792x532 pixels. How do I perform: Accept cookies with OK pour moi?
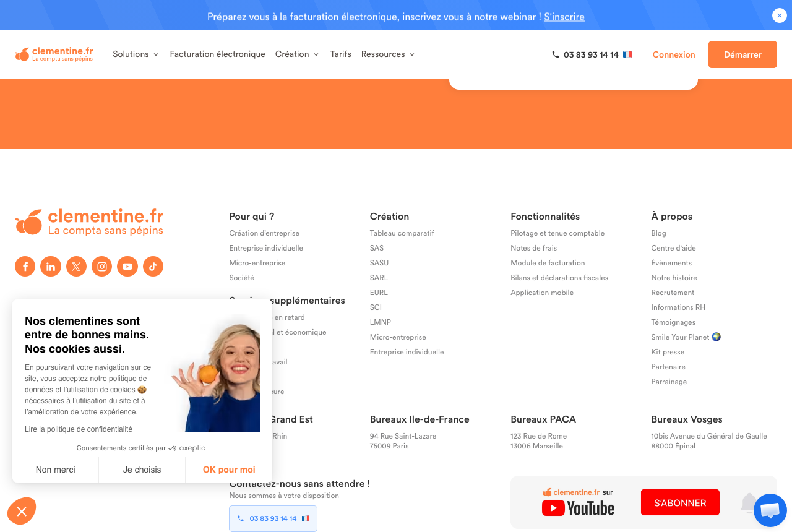click(229, 470)
